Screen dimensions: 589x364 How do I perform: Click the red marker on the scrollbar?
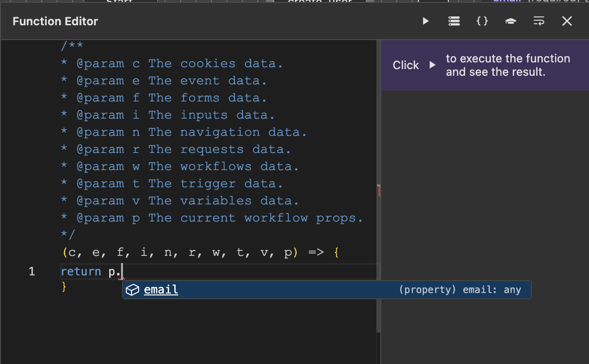(x=378, y=190)
